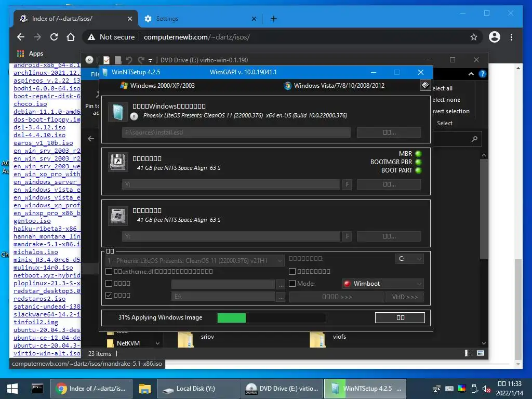Click Chrome's reload page icon
532x399 pixels.
click(54, 37)
